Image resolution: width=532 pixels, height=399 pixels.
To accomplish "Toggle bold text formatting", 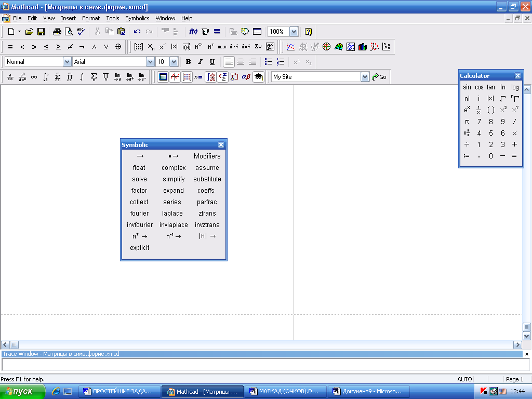I will coord(188,62).
